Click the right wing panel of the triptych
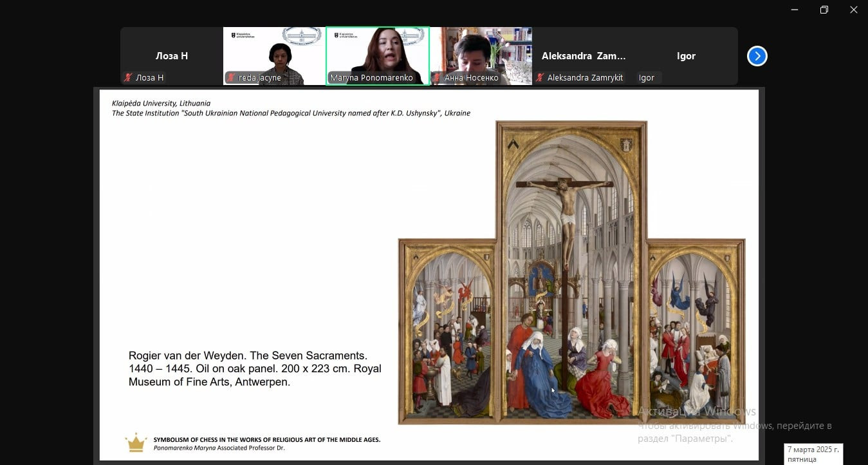 click(696, 331)
